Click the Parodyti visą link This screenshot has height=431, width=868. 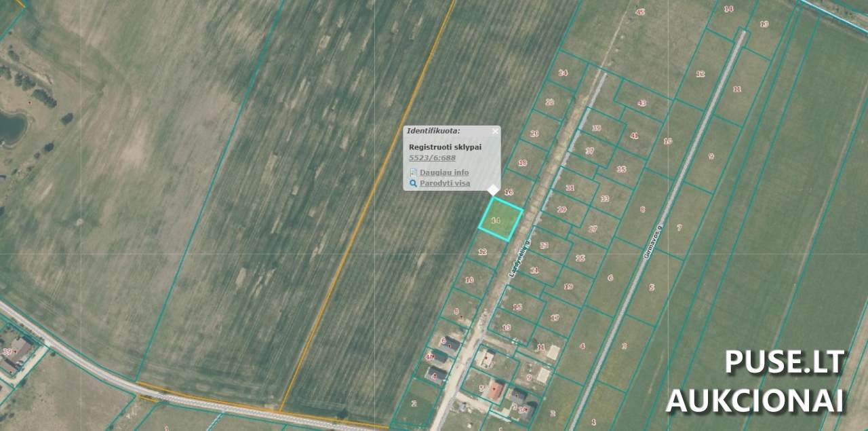[x=444, y=183]
